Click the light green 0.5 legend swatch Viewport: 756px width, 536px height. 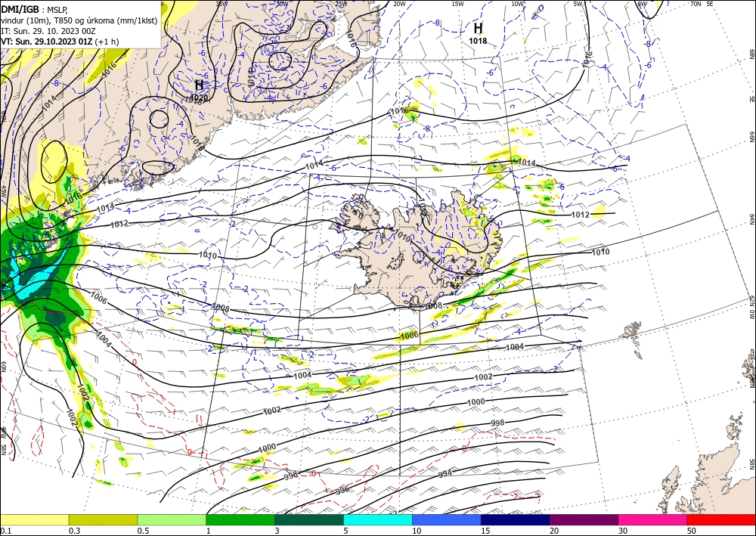(172, 519)
